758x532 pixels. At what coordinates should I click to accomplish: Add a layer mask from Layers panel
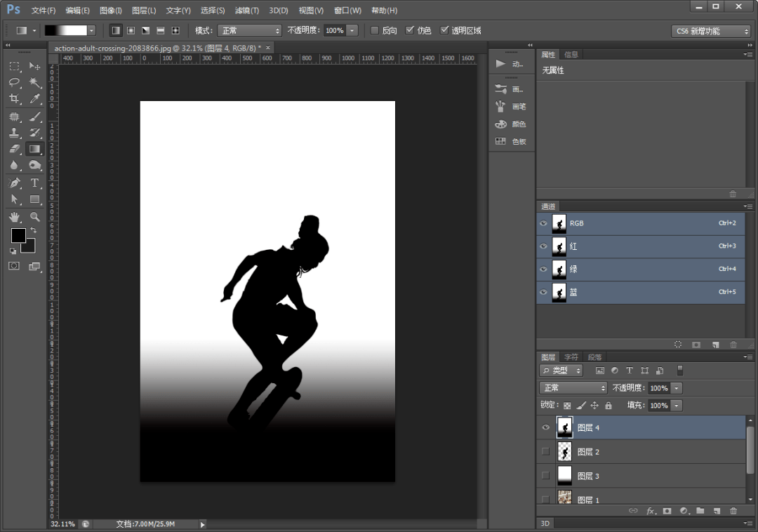tap(667, 511)
